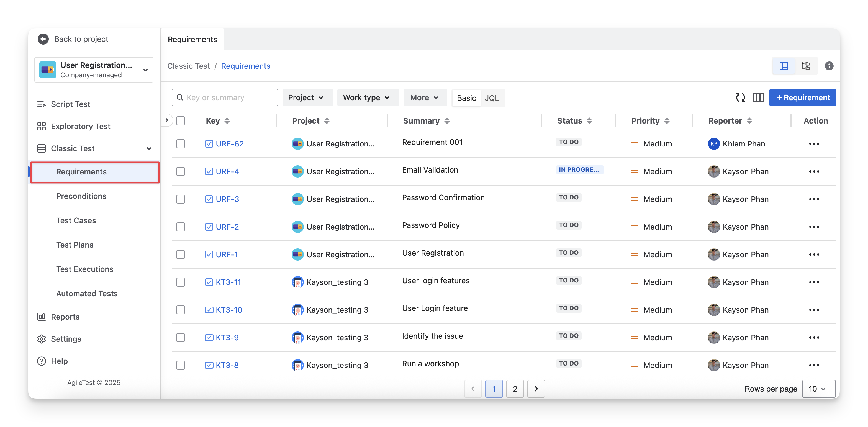Click the refresh requirements icon

(740, 98)
